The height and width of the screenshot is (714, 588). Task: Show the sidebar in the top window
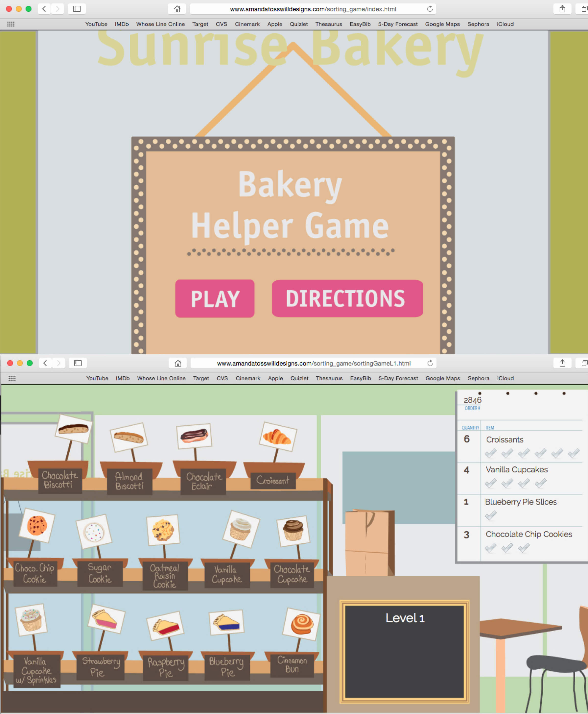tap(77, 9)
